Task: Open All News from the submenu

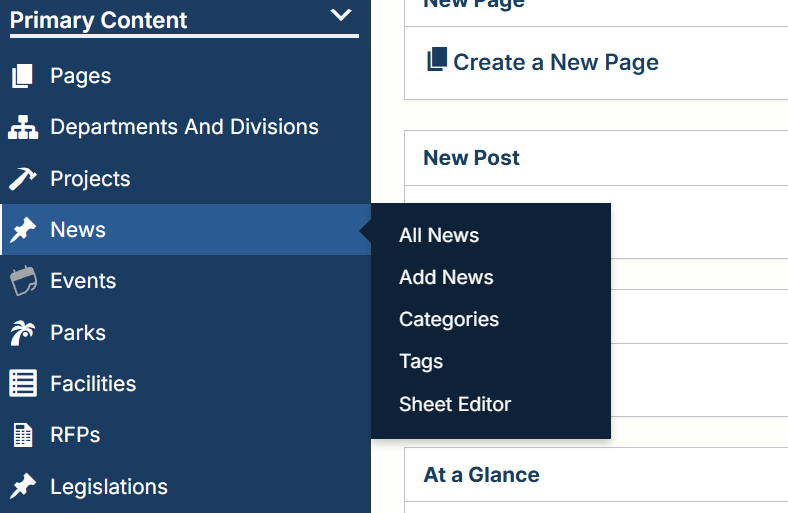Action: click(439, 235)
